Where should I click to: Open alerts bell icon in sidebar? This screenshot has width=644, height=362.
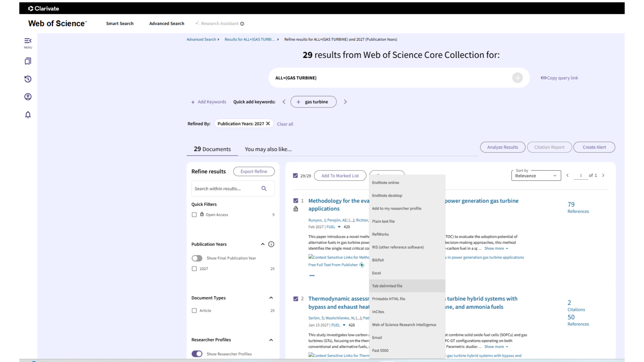coord(28,115)
